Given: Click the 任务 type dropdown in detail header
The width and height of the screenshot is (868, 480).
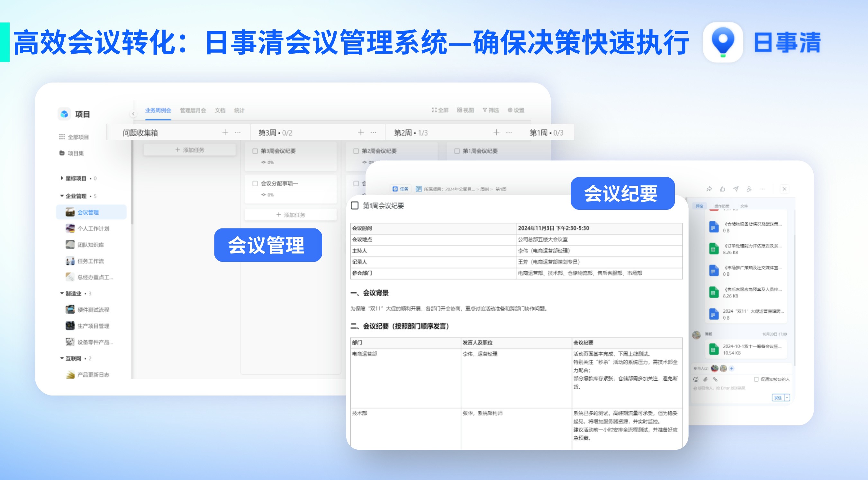Looking at the screenshot, I should coord(401,189).
